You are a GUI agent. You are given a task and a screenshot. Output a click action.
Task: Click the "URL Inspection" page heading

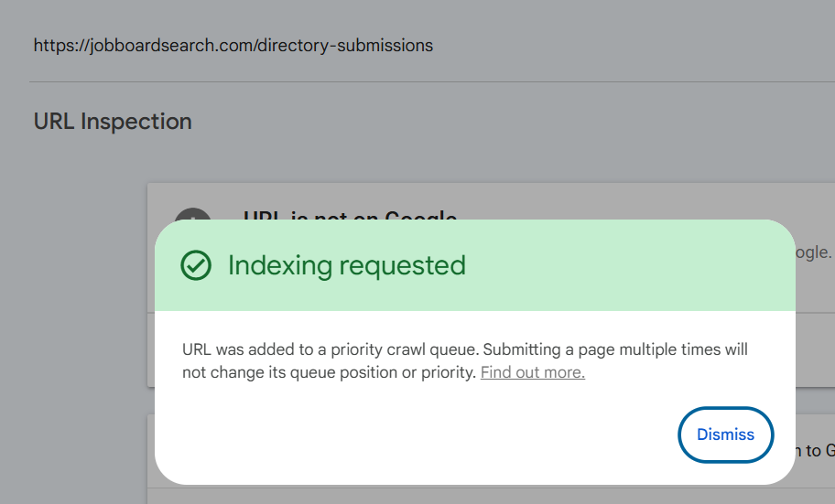113,122
